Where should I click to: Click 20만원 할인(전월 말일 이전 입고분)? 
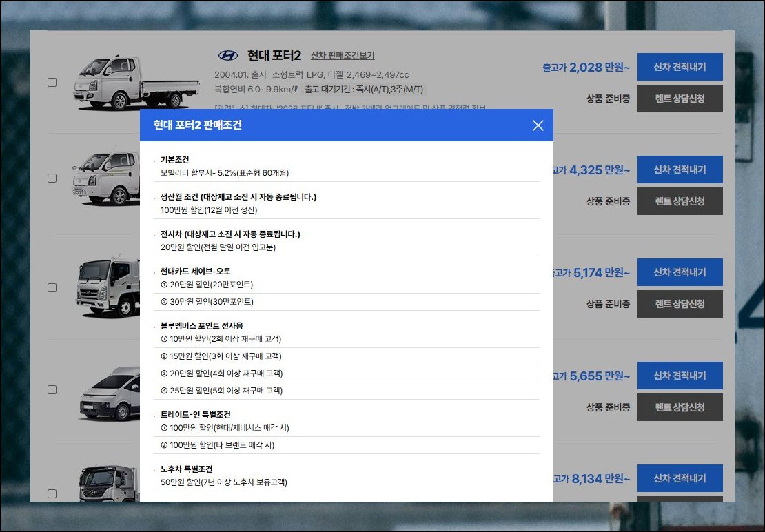tap(218, 247)
